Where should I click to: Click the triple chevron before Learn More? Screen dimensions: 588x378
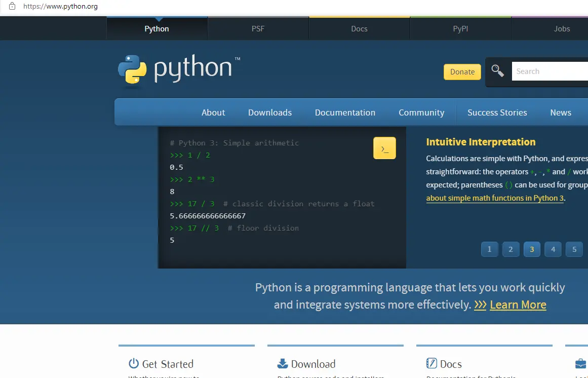[x=480, y=305]
